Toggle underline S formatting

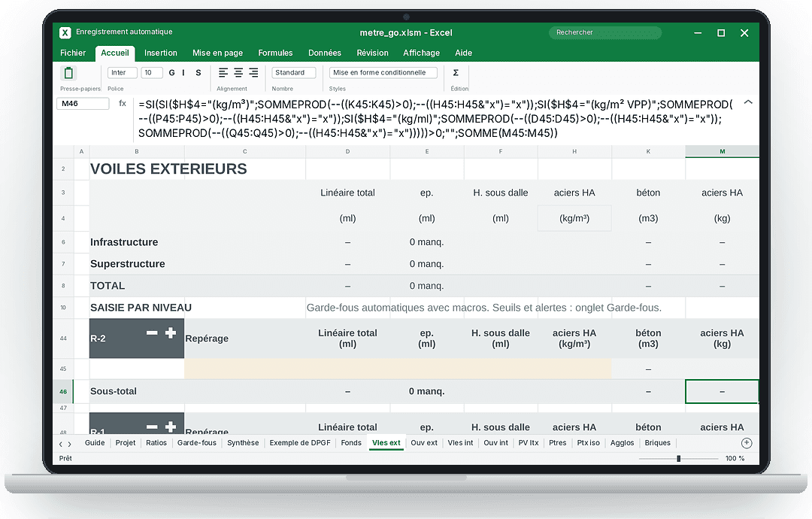pos(198,73)
